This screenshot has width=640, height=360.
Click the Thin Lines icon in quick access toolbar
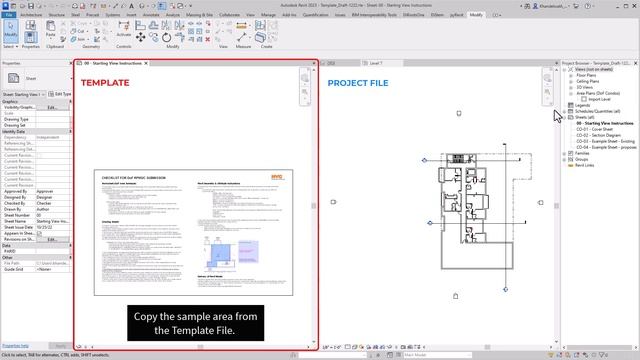click(x=162, y=6)
